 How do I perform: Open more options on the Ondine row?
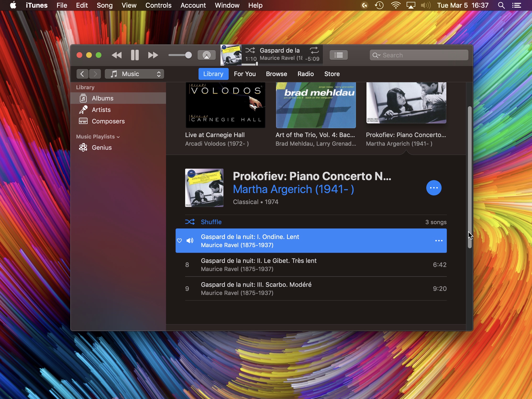coord(439,240)
